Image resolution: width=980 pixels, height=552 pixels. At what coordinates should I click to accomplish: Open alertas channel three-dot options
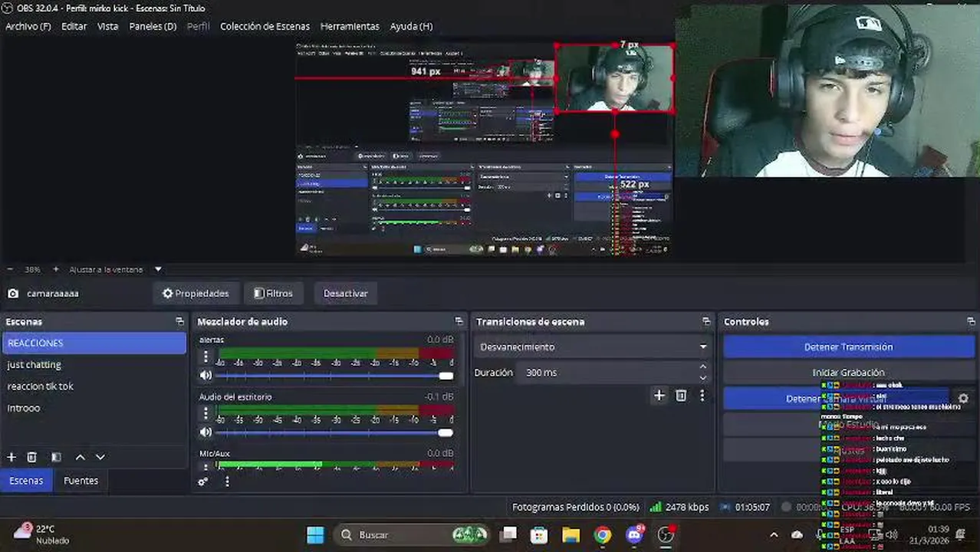(206, 356)
